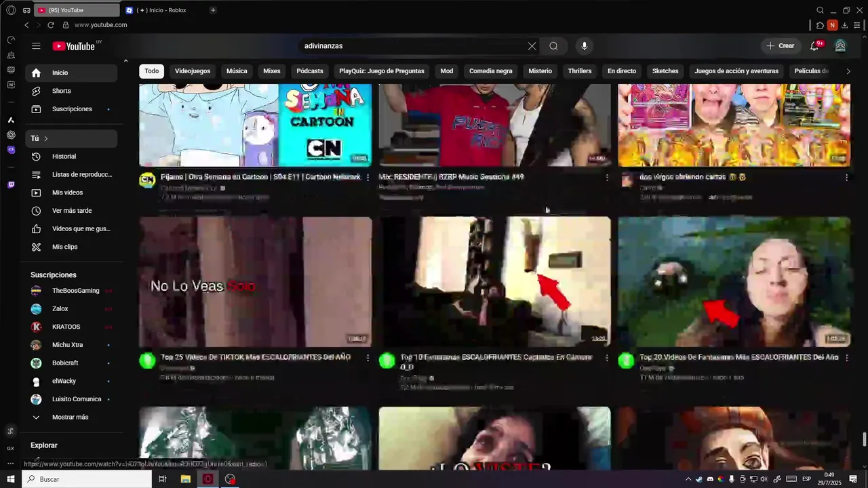Open options for Top 25 Videos De TIKTOK
Viewport: 868px width, 488px height.
[x=368, y=358]
